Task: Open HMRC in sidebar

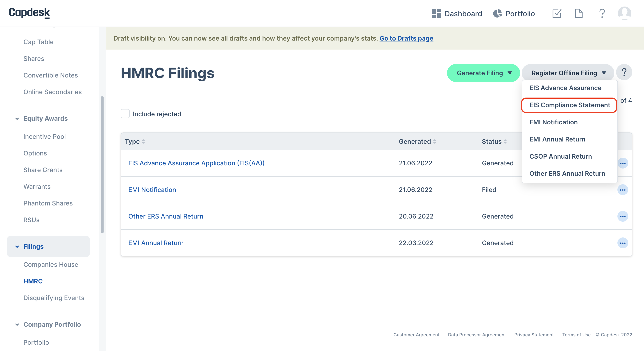Action: tap(33, 281)
